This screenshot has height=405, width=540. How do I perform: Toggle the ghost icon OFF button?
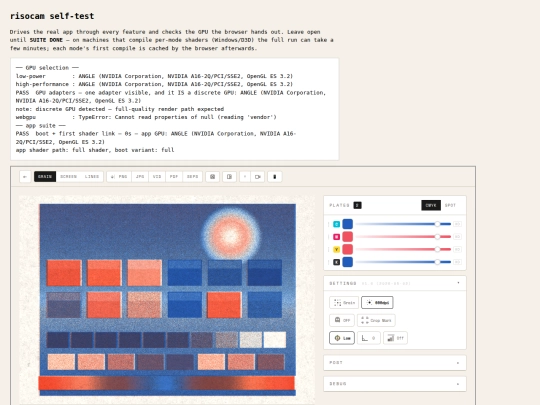point(342,320)
